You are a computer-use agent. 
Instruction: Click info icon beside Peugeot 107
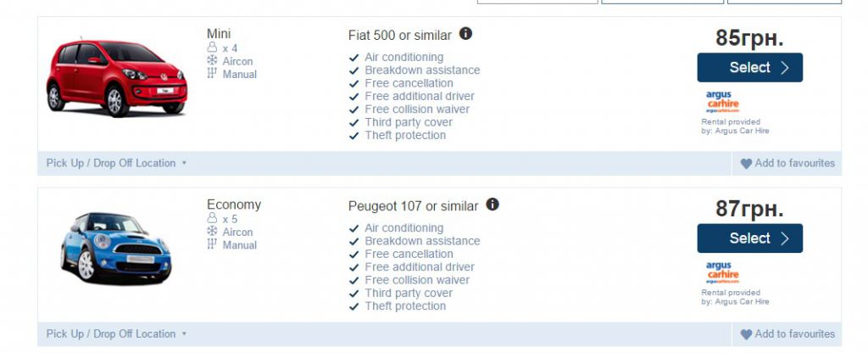[492, 205]
